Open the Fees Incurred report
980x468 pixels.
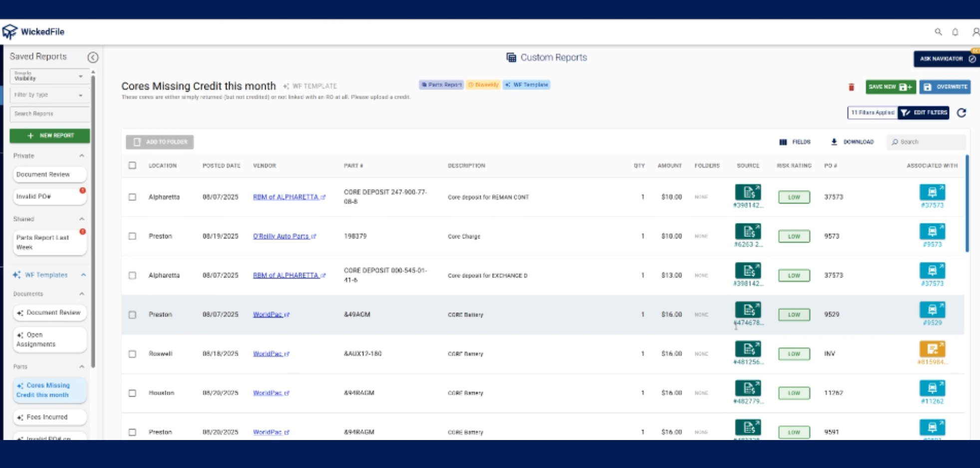coord(47,417)
